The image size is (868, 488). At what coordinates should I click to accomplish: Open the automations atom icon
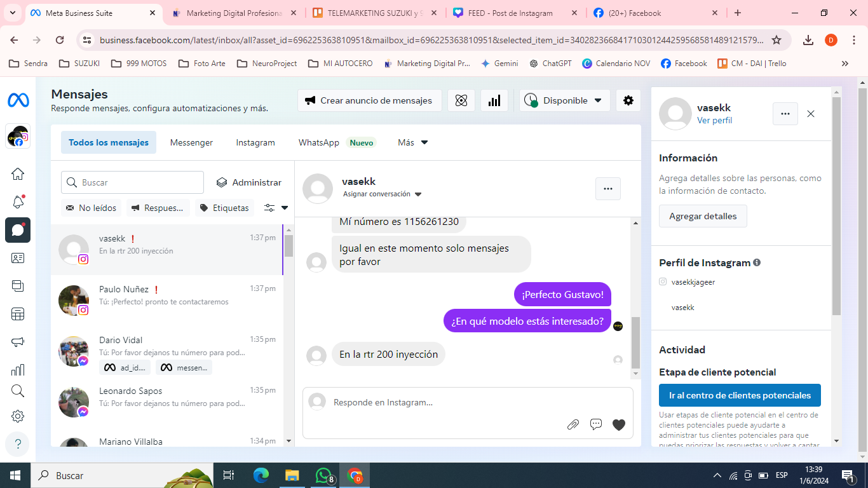tap(461, 100)
